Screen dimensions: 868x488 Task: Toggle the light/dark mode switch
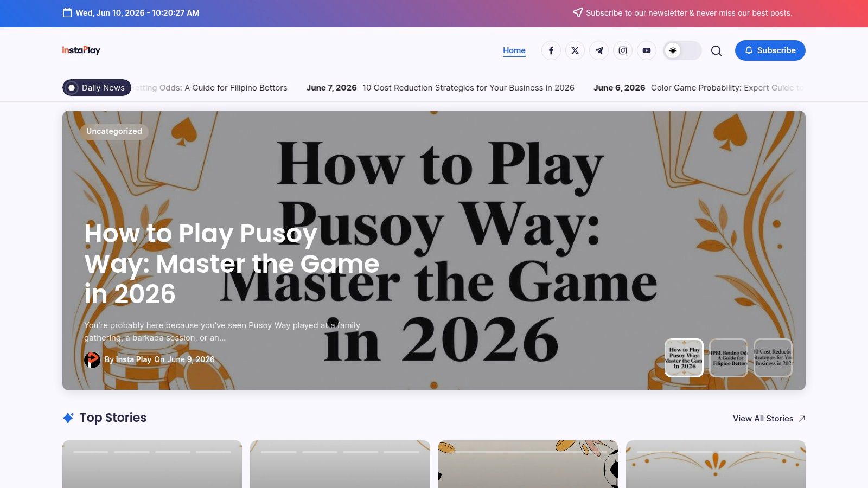(682, 50)
